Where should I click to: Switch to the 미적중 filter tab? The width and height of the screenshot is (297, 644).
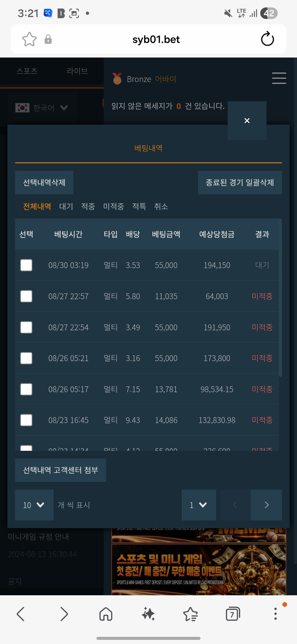pos(113,206)
